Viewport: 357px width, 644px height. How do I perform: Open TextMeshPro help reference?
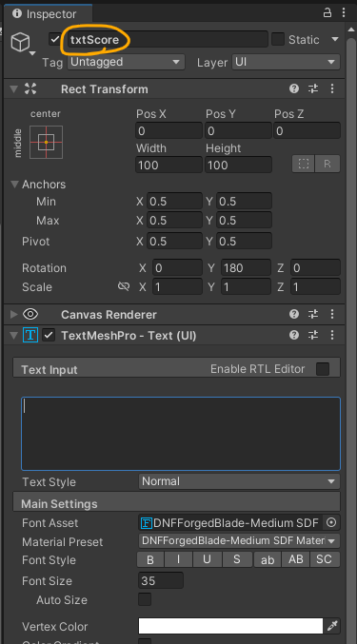[x=294, y=336]
